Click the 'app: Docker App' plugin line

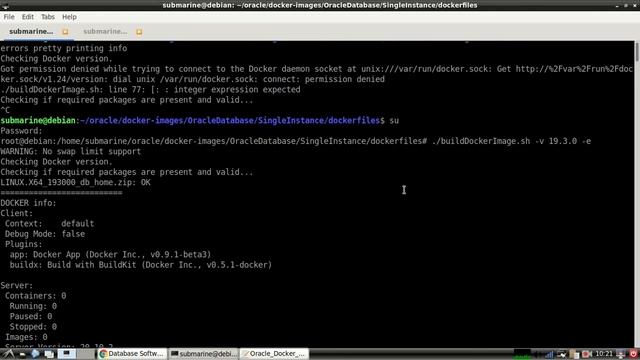pyautogui.click(x=110, y=255)
